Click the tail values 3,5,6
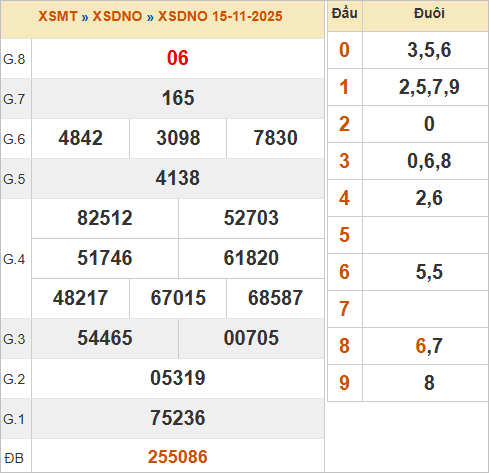Screen dimensions: 489x473 click(429, 50)
